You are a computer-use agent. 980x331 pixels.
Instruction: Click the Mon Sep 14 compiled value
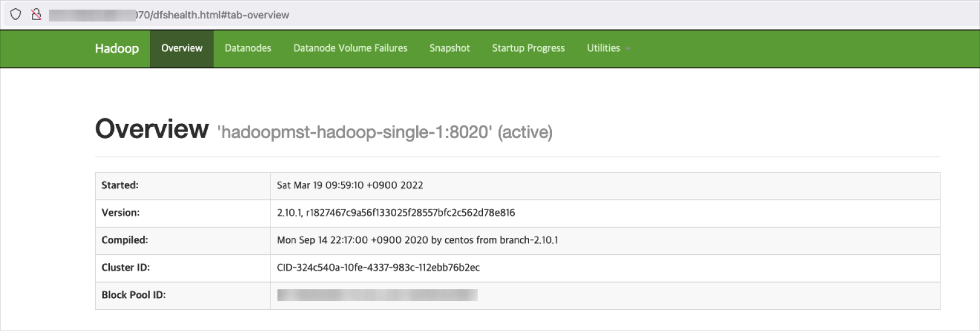pyautogui.click(x=417, y=240)
